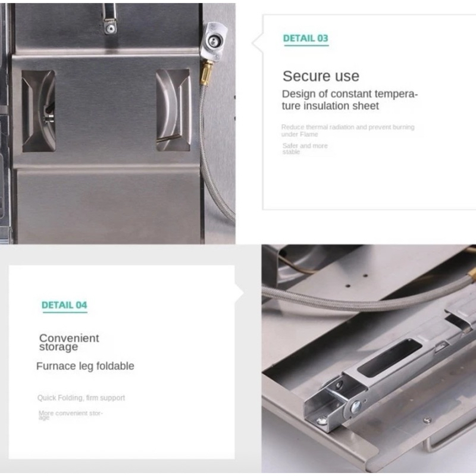Viewport: 476px width, 476px height.
Task: Click the top latch bracket on panel
Action: [x=109, y=19]
